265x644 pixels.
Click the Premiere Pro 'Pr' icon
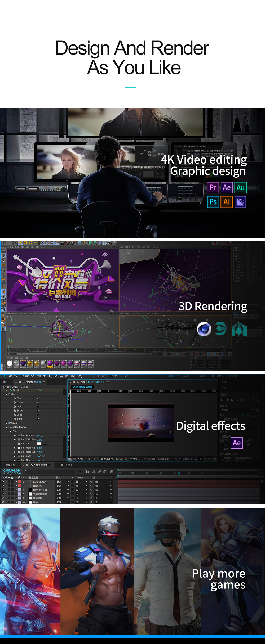click(213, 188)
